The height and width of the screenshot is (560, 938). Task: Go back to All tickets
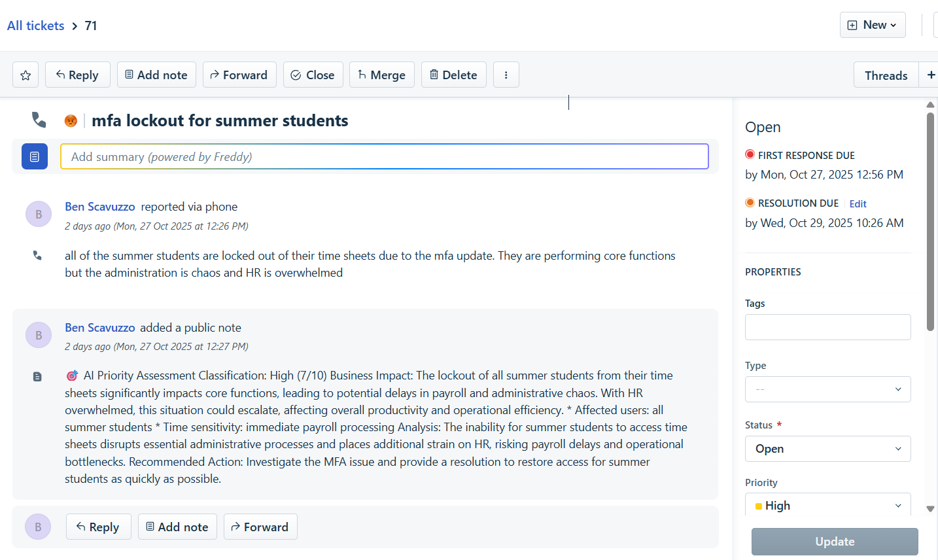pyautogui.click(x=36, y=26)
